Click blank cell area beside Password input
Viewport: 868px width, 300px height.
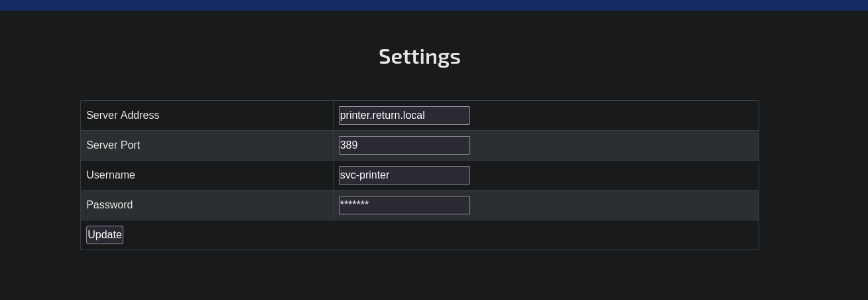click(x=613, y=205)
